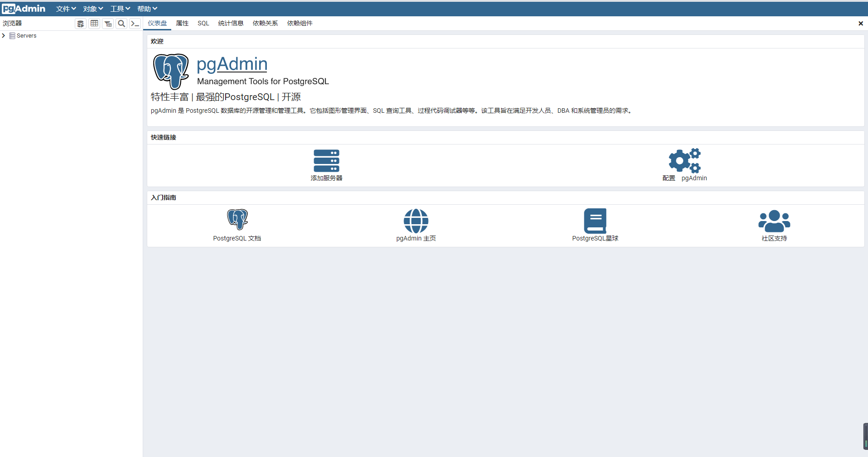Switch to the SQL tab
868x457 pixels.
pos(203,23)
